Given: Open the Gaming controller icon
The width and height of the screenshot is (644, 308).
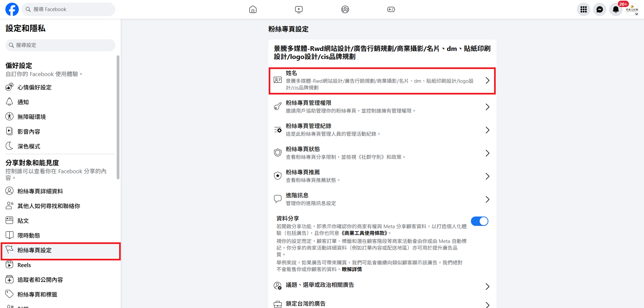Looking at the screenshot, I should coord(391,9).
